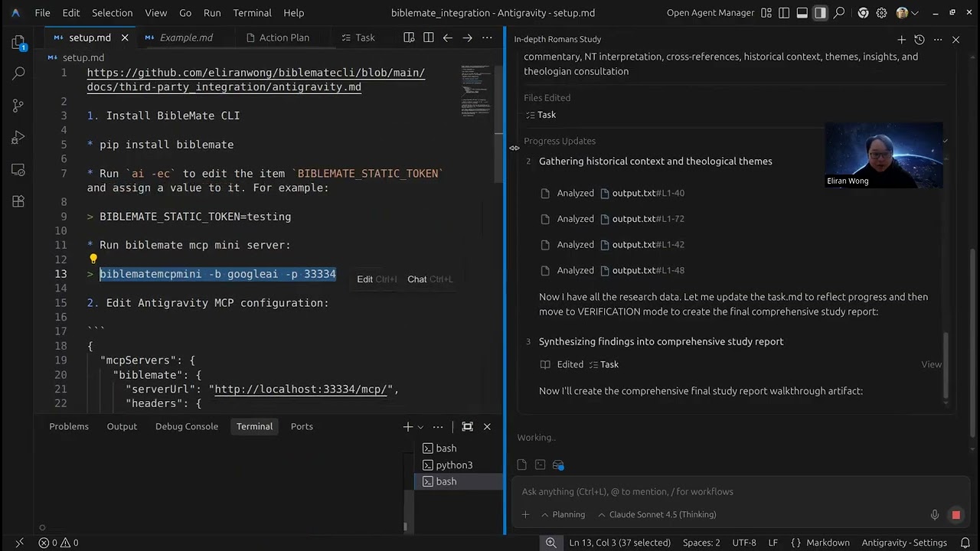Open past conversations history icon
The height and width of the screenshot is (551, 980).
point(920,39)
